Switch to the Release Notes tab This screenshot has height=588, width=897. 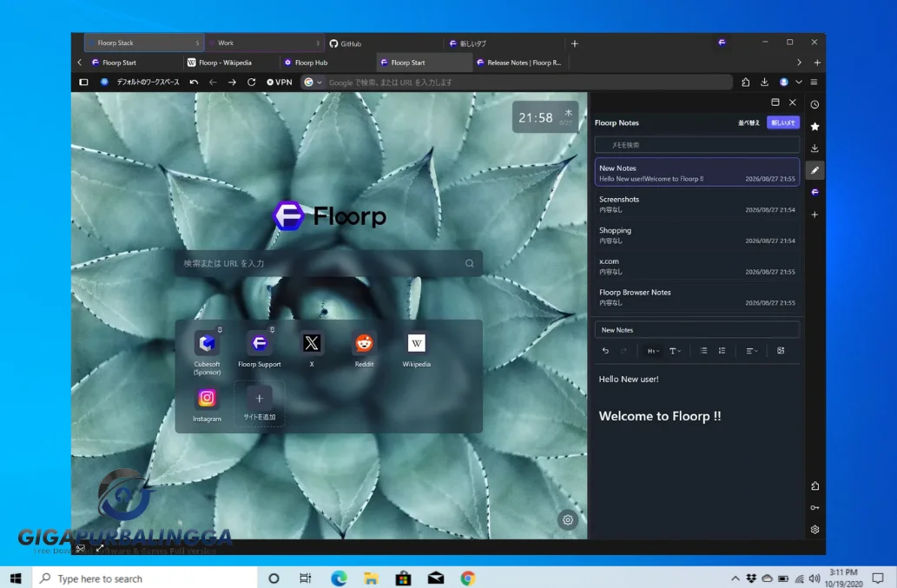tap(520, 63)
